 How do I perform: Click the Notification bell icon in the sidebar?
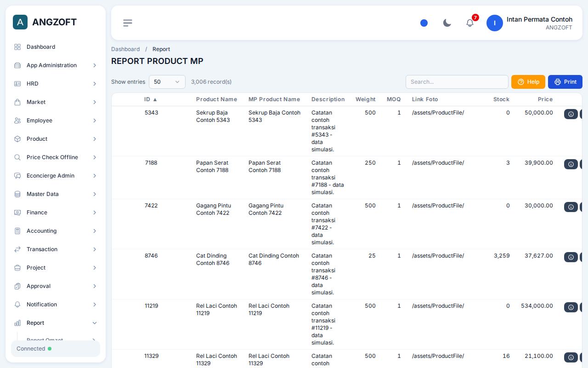point(17,305)
